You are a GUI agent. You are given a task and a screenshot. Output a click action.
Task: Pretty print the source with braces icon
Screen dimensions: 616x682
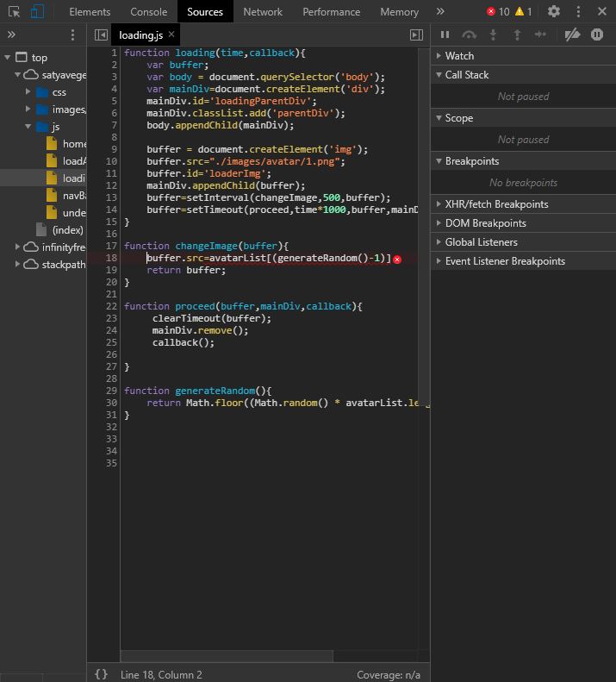tap(101, 674)
